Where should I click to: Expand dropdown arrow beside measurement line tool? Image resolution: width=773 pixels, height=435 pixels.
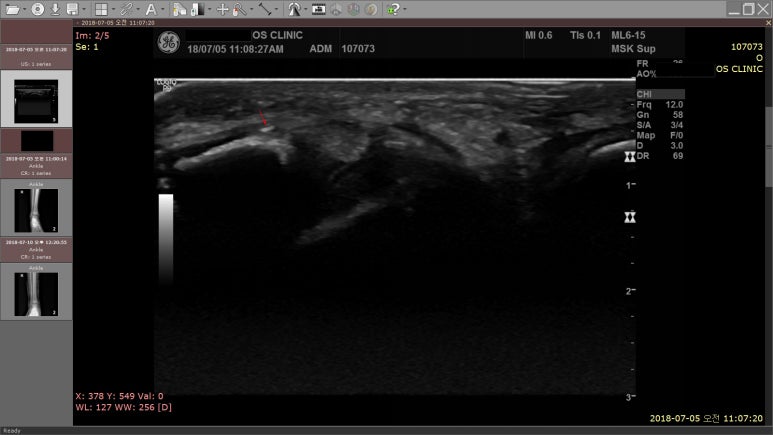tap(277, 9)
